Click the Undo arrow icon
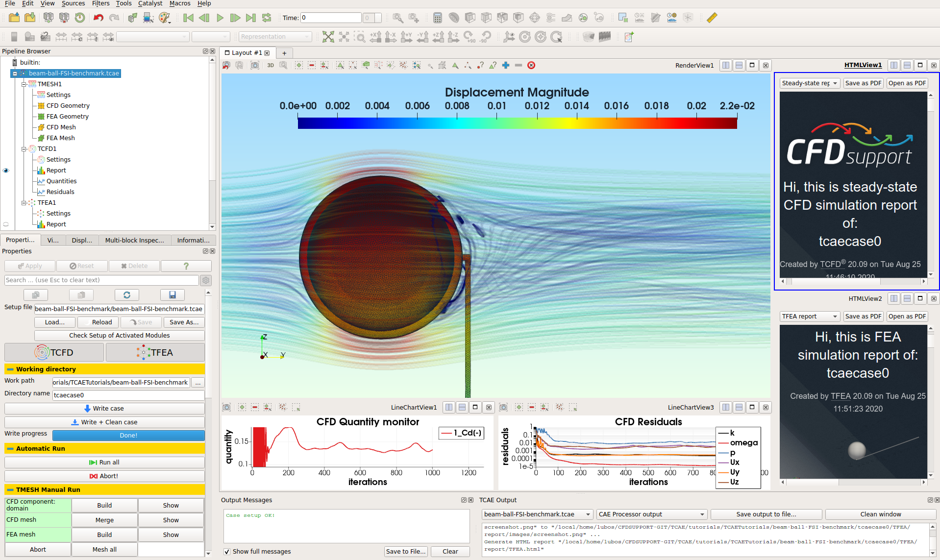940x560 pixels. 99,18
